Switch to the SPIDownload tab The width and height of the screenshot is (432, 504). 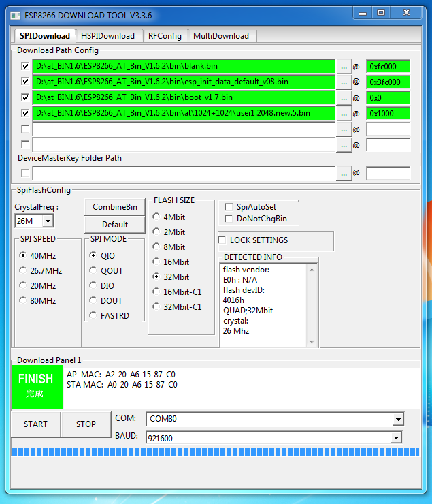(x=45, y=36)
